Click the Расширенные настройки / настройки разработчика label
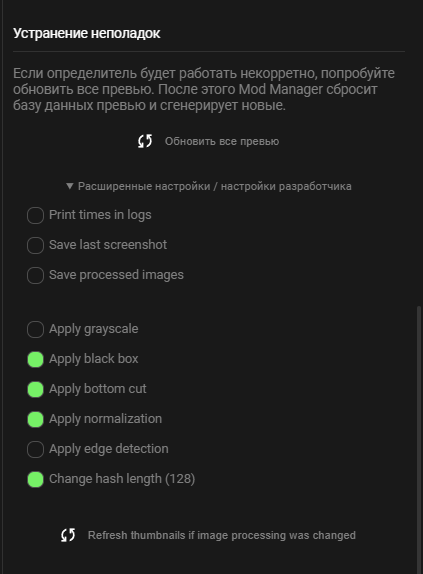The height and width of the screenshot is (574, 423). pos(215,186)
